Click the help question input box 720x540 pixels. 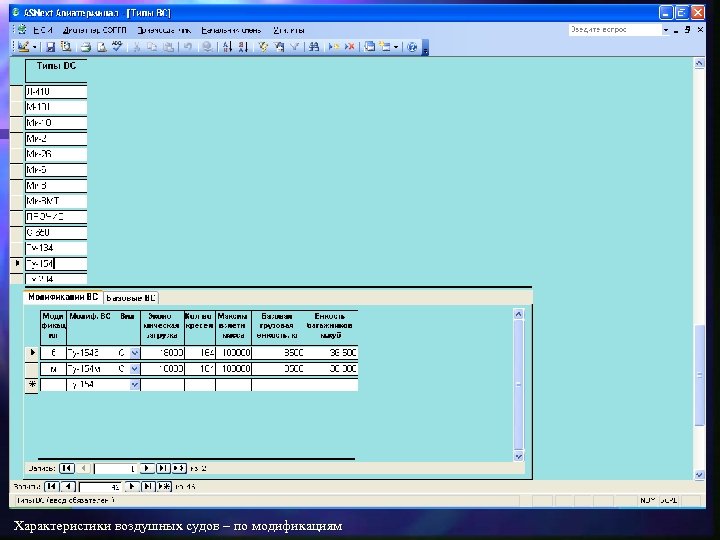click(615, 30)
